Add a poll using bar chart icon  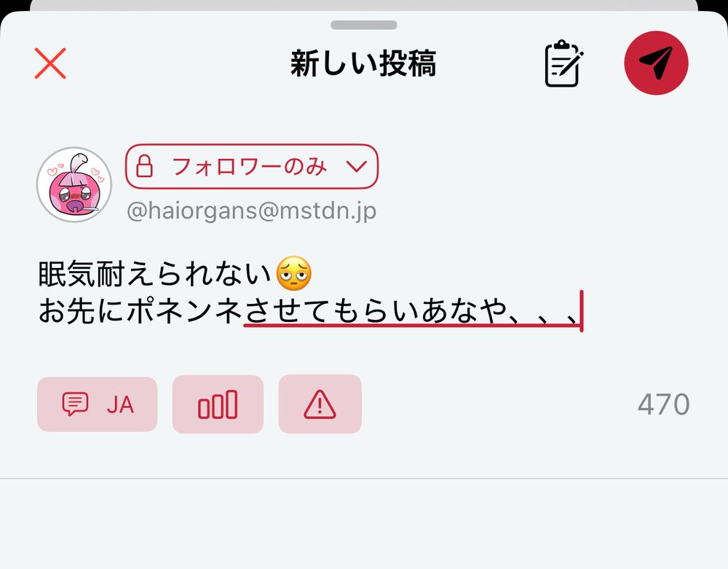coord(218,404)
